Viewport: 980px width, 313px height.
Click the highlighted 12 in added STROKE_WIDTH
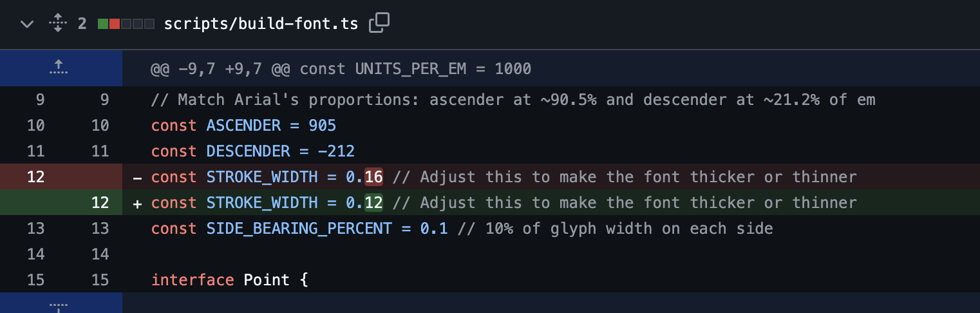pos(373,203)
